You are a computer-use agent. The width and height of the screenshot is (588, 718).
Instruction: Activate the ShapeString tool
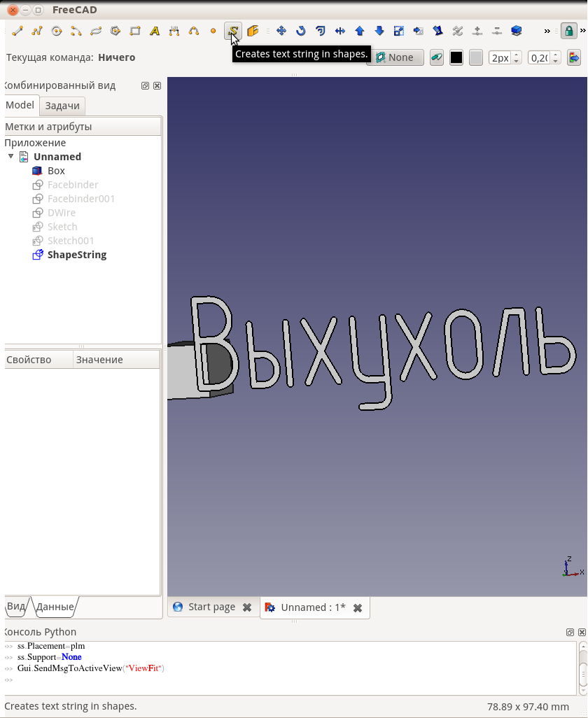tap(232, 31)
